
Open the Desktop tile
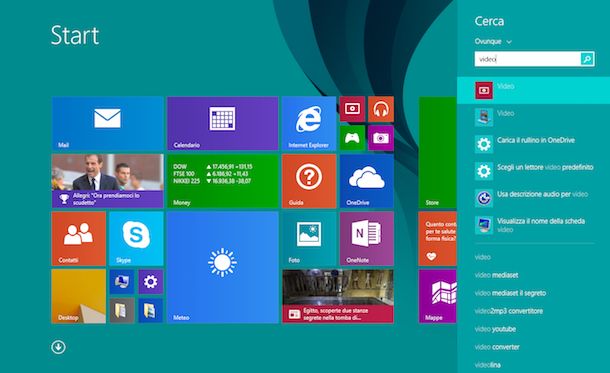tap(79, 296)
